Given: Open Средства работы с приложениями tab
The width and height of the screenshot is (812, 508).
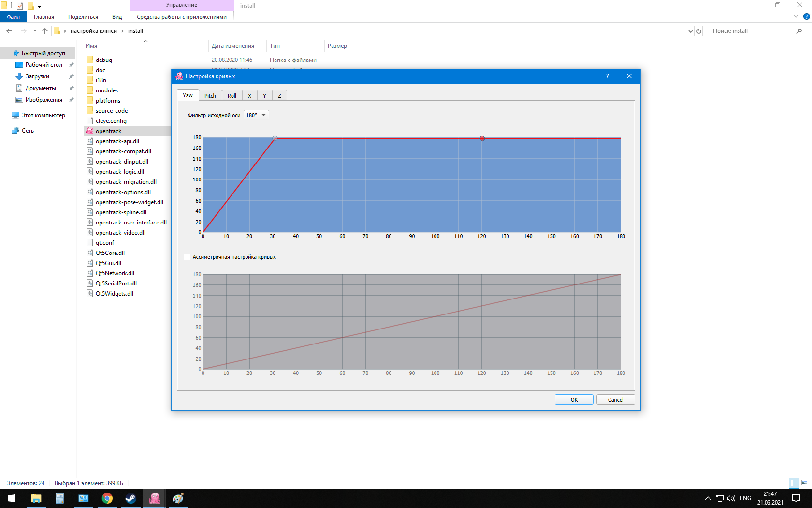Looking at the screenshot, I should 182,17.
